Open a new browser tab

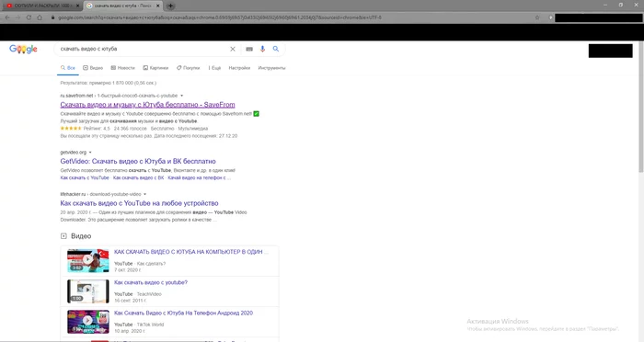pos(170,6)
